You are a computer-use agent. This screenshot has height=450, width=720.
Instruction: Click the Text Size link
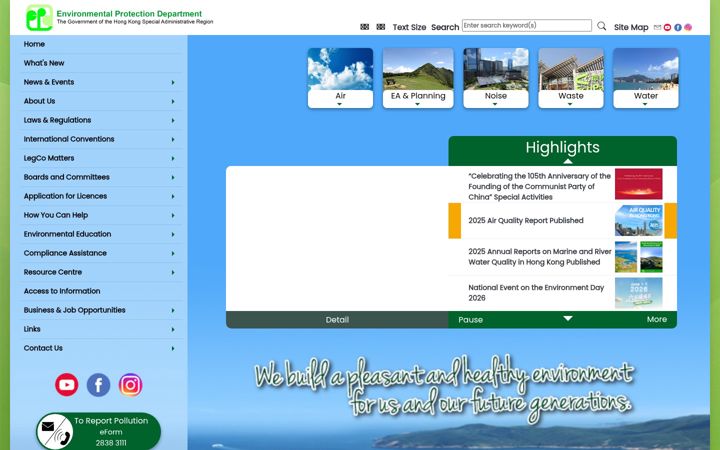point(409,27)
